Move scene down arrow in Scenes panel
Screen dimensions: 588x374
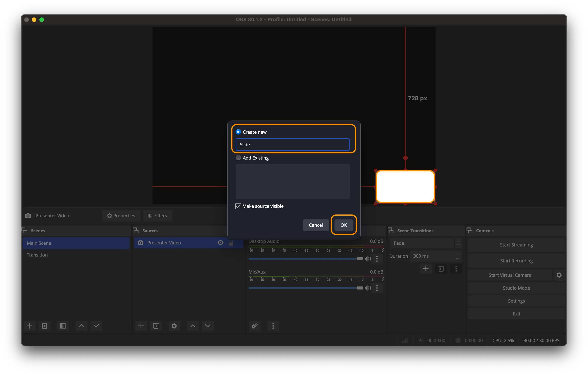tap(96, 326)
